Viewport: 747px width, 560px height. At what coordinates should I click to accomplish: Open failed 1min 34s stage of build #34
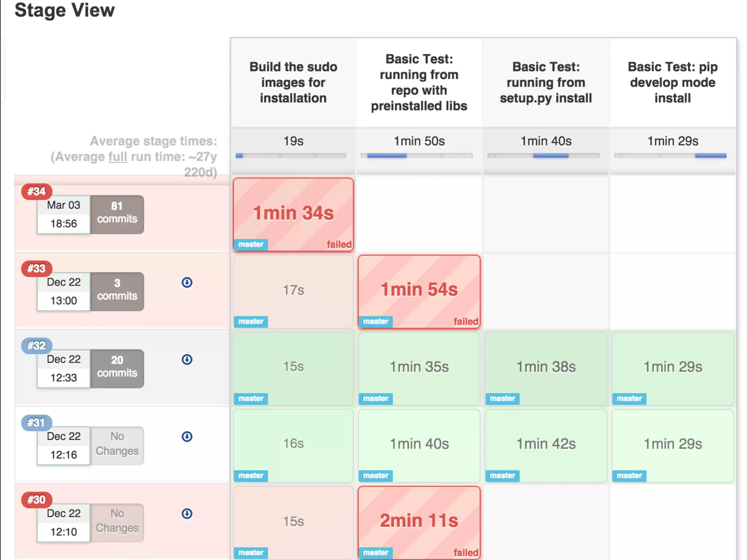tap(293, 214)
